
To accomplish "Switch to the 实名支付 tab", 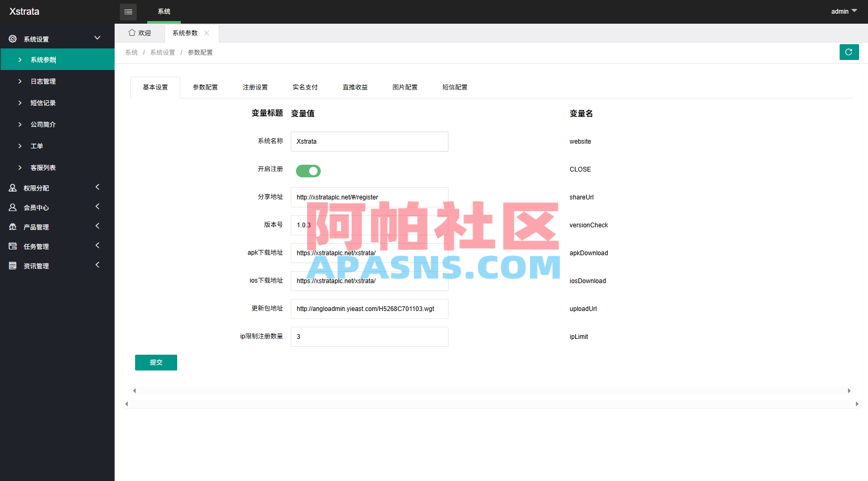I will pos(305,87).
